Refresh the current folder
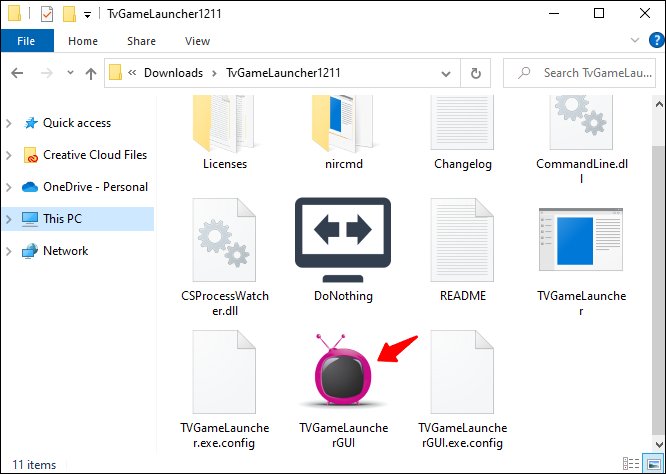 tap(476, 73)
